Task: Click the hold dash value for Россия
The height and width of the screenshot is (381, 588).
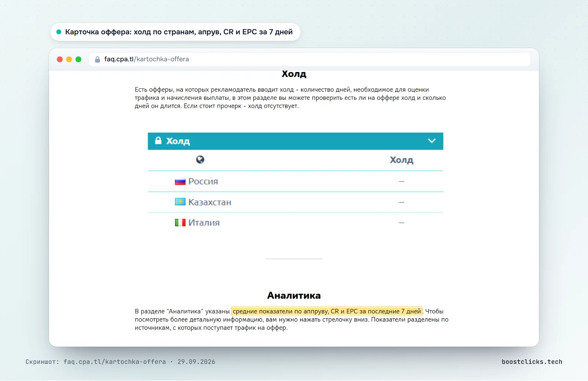Action: click(x=401, y=181)
